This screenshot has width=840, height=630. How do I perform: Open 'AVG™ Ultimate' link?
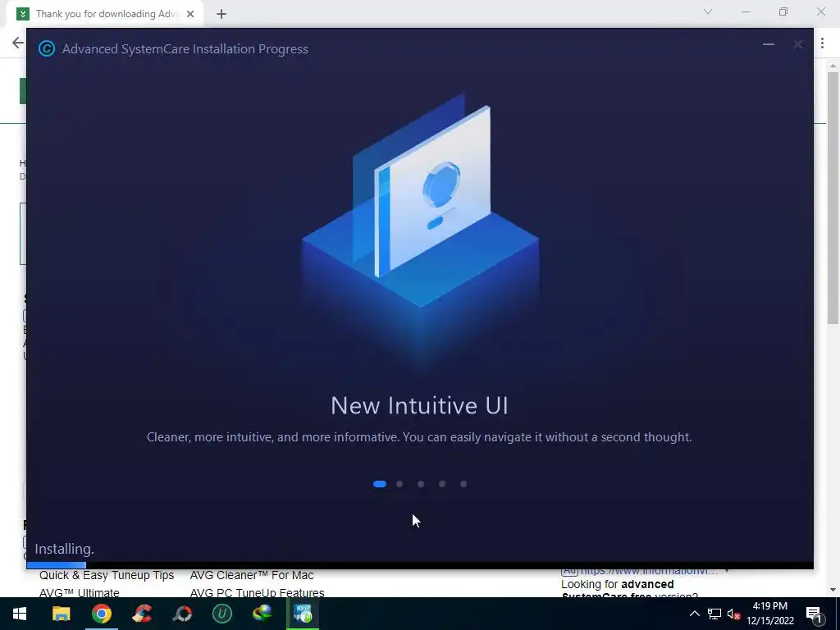(x=80, y=592)
